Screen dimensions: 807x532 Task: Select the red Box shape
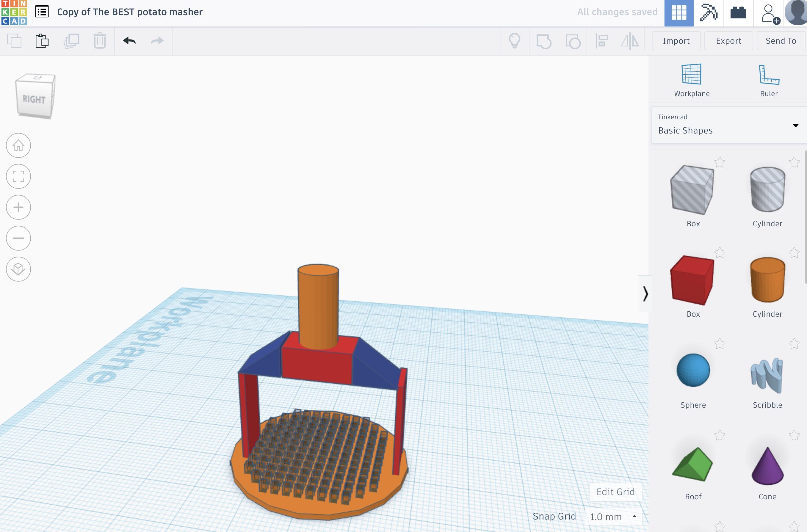[693, 280]
